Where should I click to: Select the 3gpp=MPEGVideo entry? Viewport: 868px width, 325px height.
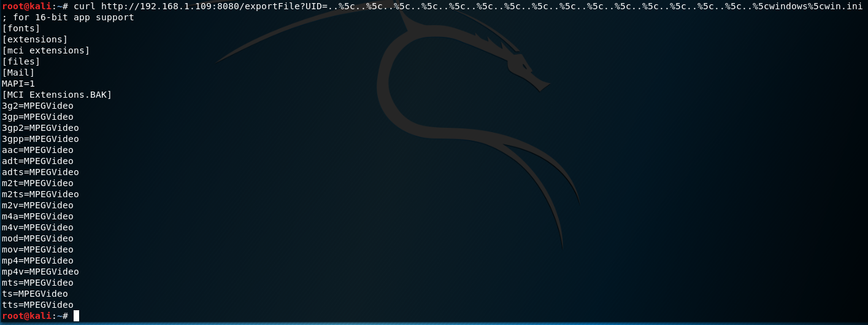40,139
